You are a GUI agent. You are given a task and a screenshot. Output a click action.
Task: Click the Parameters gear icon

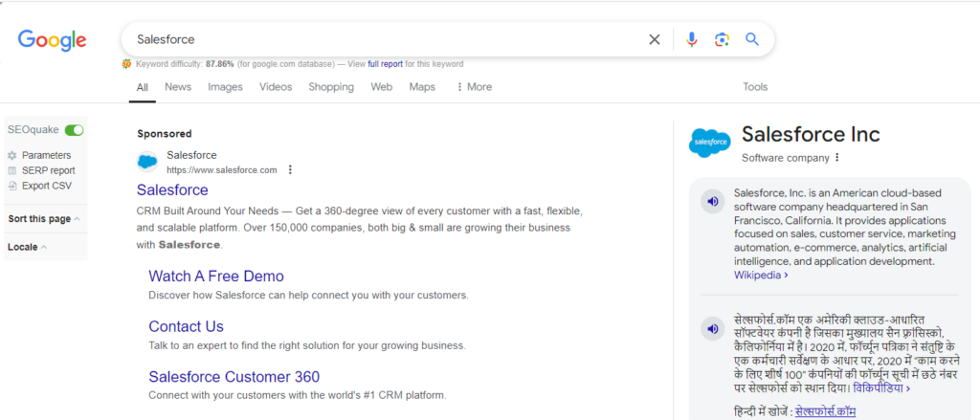click(11, 156)
